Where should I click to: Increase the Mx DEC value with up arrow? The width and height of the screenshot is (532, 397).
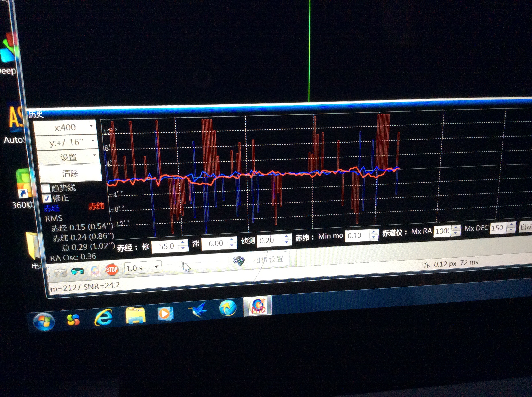click(511, 225)
